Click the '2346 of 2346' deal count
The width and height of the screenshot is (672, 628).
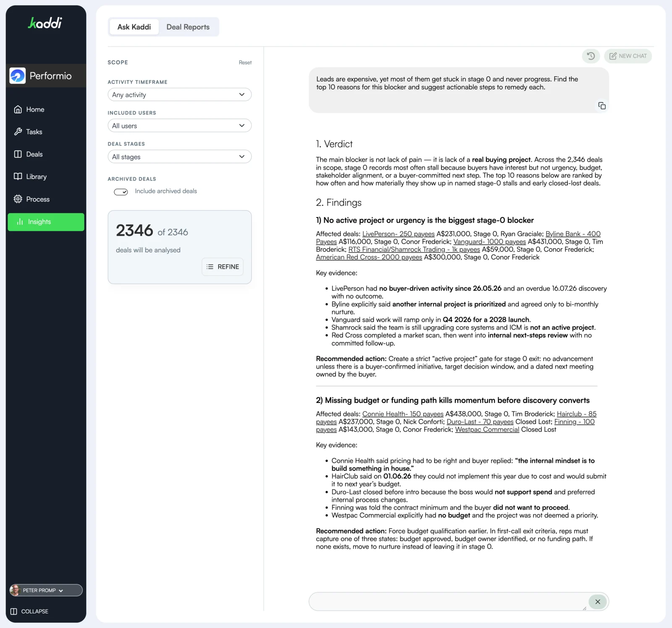tap(152, 231)
